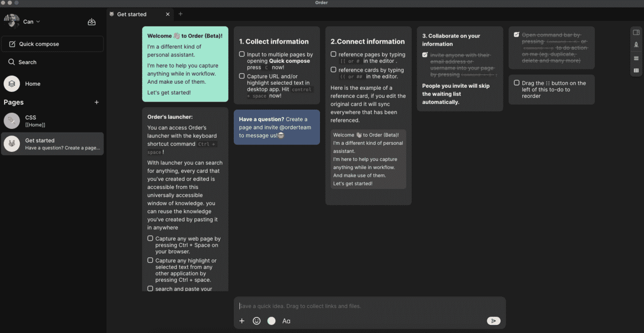Check 'Capture any highlight or selected text' to-do
Viewport: 644px width, 333px height.
point(150,260)
